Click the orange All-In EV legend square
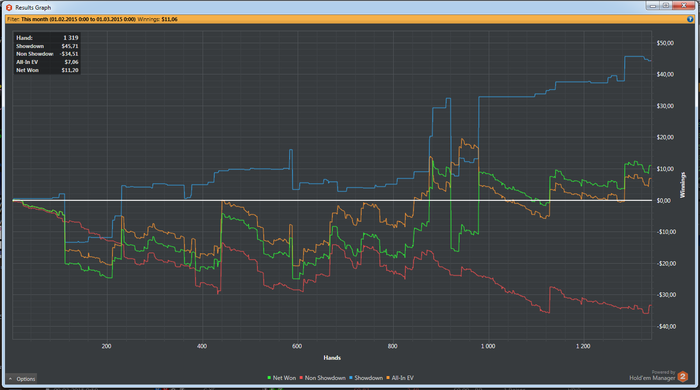 click(x=388, y=378)
